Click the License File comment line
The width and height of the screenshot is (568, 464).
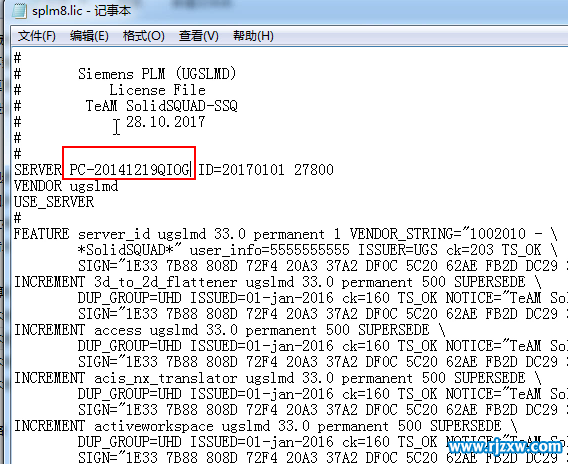[x=158, y=90]
